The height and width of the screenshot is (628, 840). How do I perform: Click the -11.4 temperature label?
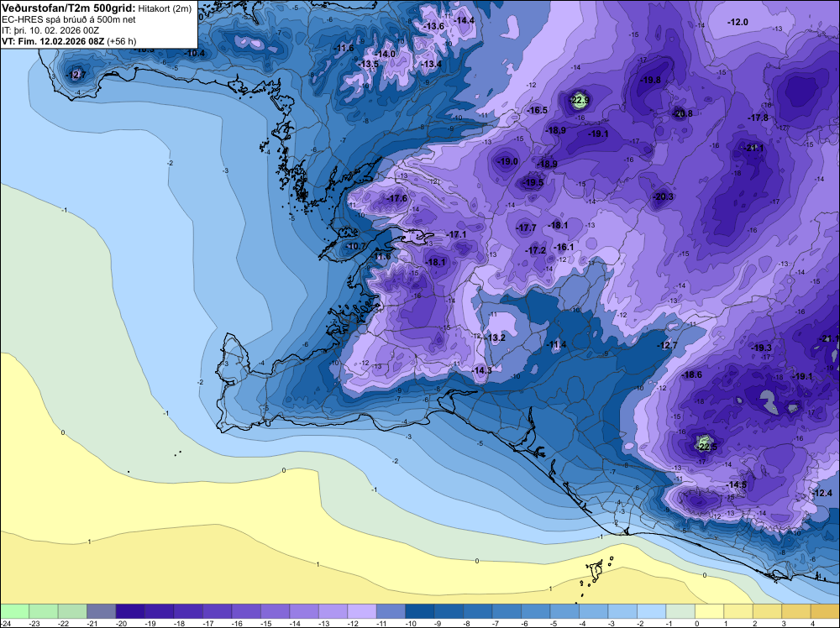click(x=556, y=344)
